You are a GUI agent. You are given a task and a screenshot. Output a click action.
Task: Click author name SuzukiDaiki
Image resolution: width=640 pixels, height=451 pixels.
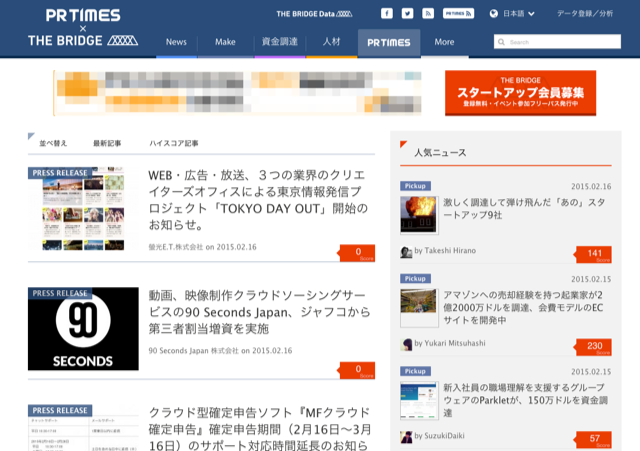444,436
